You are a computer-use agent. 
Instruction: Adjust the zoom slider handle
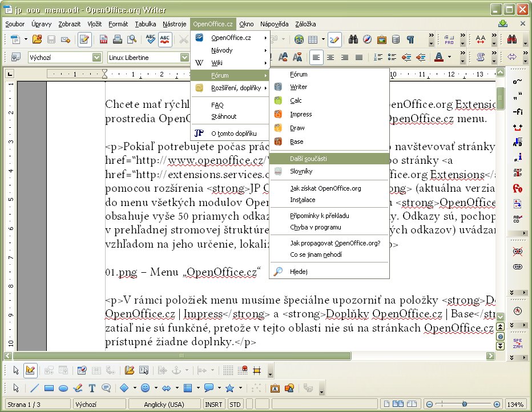[x=465, y=404]
